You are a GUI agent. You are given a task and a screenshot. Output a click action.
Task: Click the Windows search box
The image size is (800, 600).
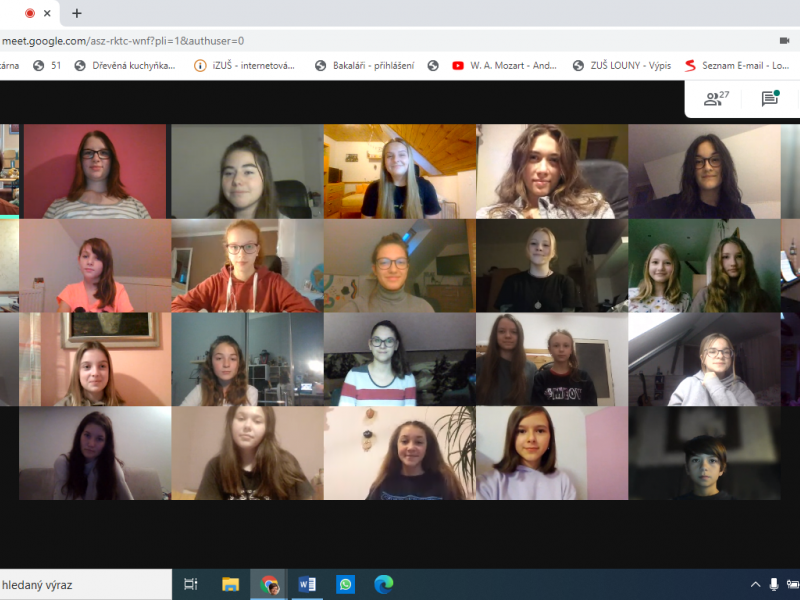pyautogui.click(x=80, y=584)
